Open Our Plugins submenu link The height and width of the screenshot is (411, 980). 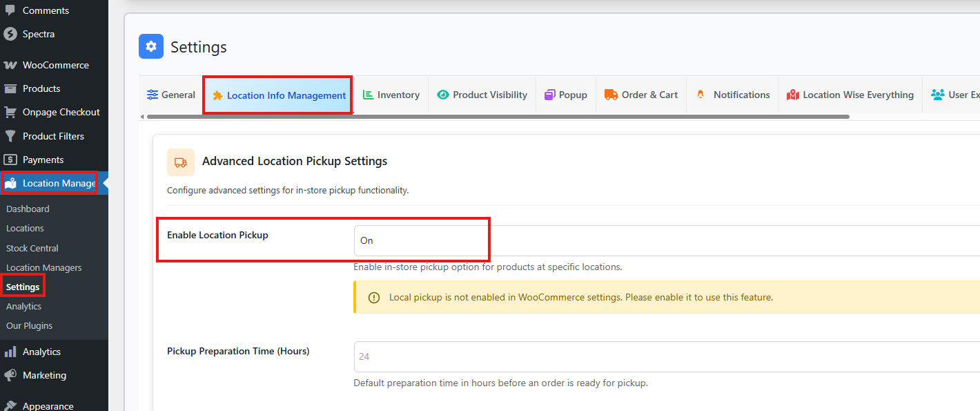pos(29,325)
